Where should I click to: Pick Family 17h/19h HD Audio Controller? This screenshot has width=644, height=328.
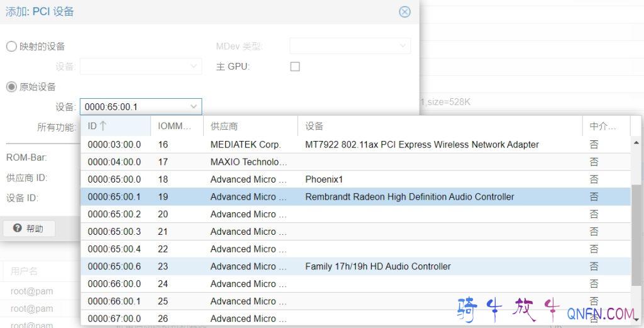coord(377,266)
